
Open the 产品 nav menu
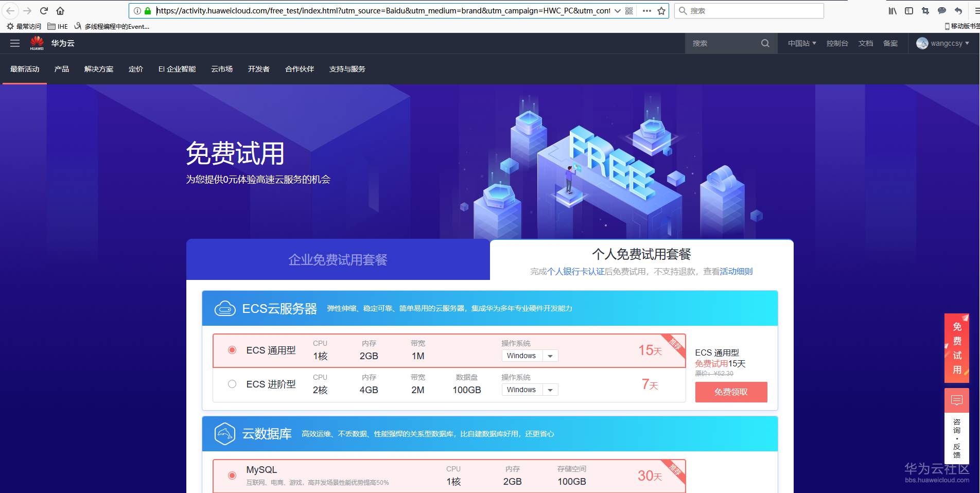62,69
